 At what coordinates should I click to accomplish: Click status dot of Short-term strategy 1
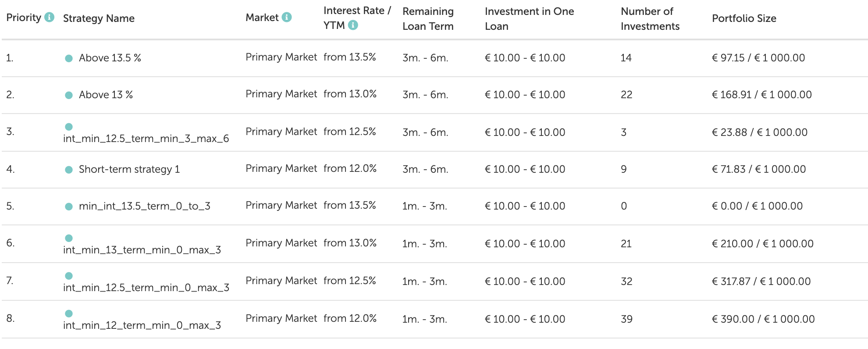tap(69, 170)
